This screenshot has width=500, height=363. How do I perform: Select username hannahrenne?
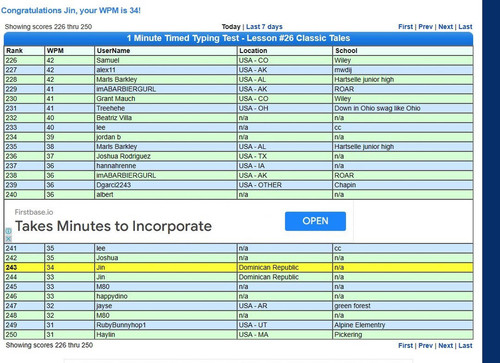coord(116,166)
